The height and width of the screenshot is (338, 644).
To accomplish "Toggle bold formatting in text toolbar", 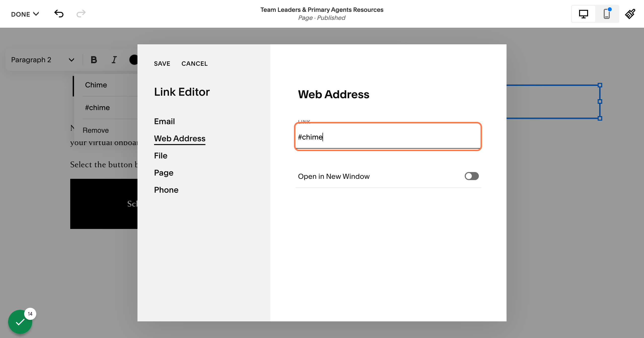I will tap(94, 60).
